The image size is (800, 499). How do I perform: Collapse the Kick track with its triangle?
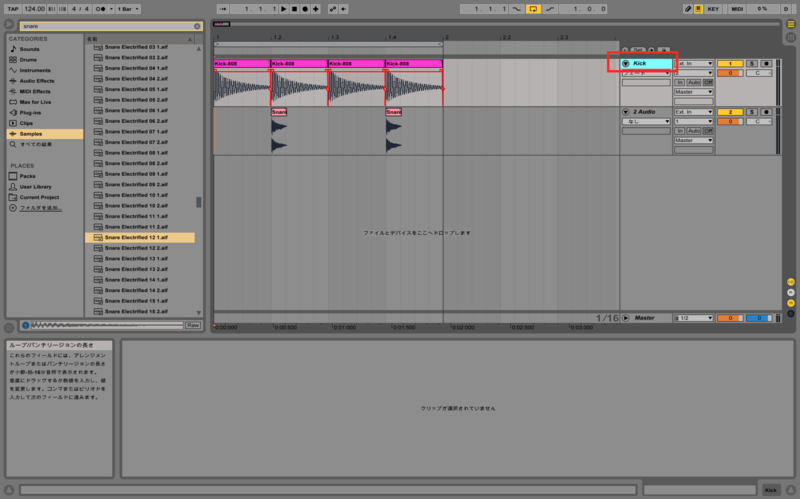pos(626,64)
